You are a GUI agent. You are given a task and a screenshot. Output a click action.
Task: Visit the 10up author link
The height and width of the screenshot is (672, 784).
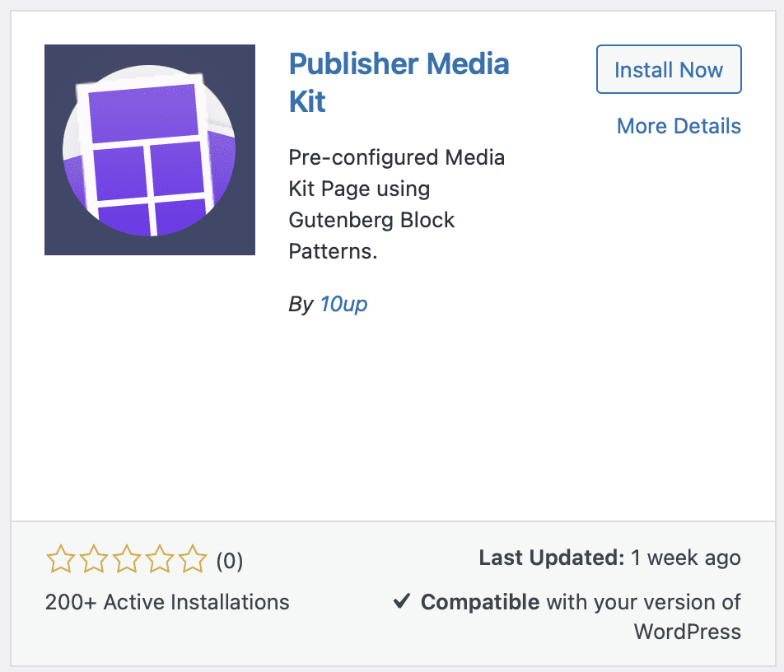pyautogui.click(x=343, y=304)
